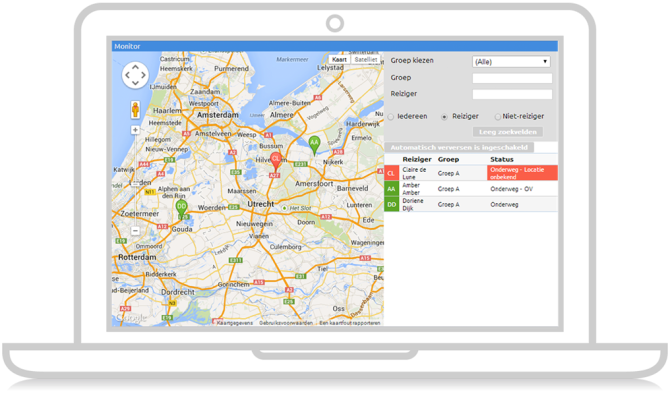Open the Groep kiezen dropdown
Image resolution: width=670 pixels, height=400 pixels.
point(511,61)
